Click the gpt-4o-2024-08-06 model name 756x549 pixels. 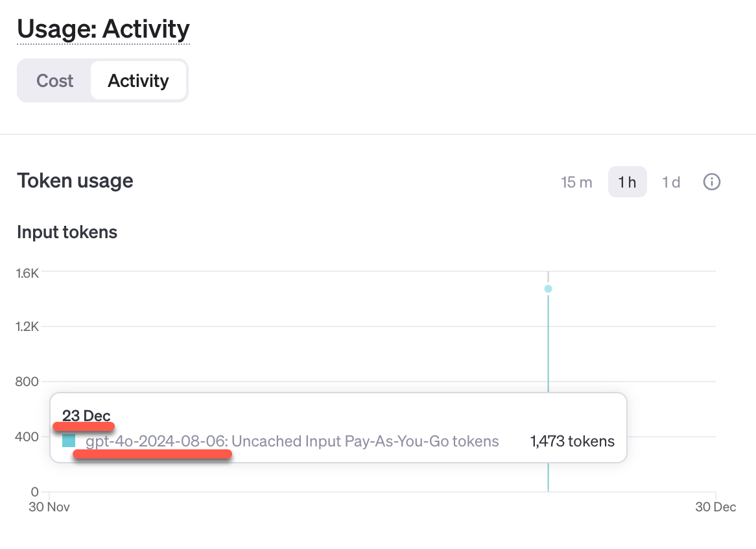tap(156, 442)
